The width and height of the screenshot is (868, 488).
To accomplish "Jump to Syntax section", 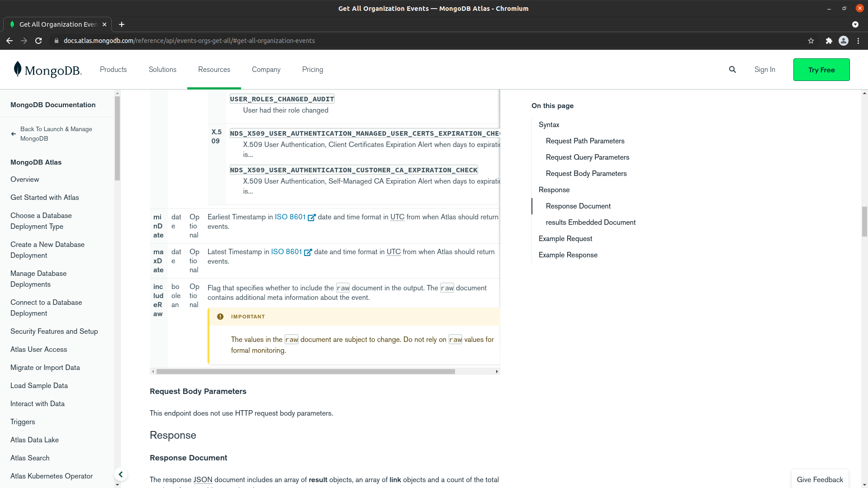I will point(549,125).
